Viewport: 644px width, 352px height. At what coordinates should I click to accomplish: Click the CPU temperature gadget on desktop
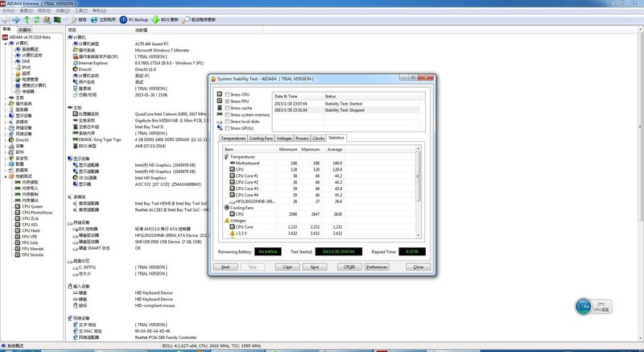593,307
